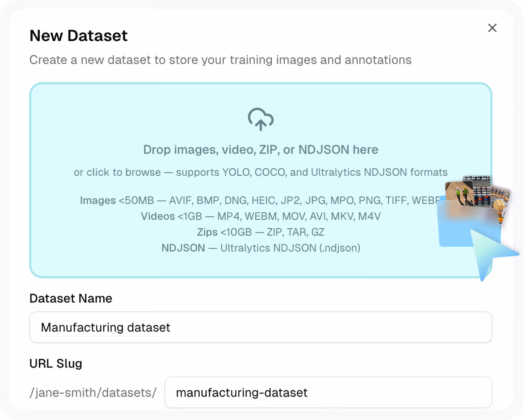Close the New Dataset dialog
The height and width of the screenshot is (420, 527).
[x=492, y=28]
